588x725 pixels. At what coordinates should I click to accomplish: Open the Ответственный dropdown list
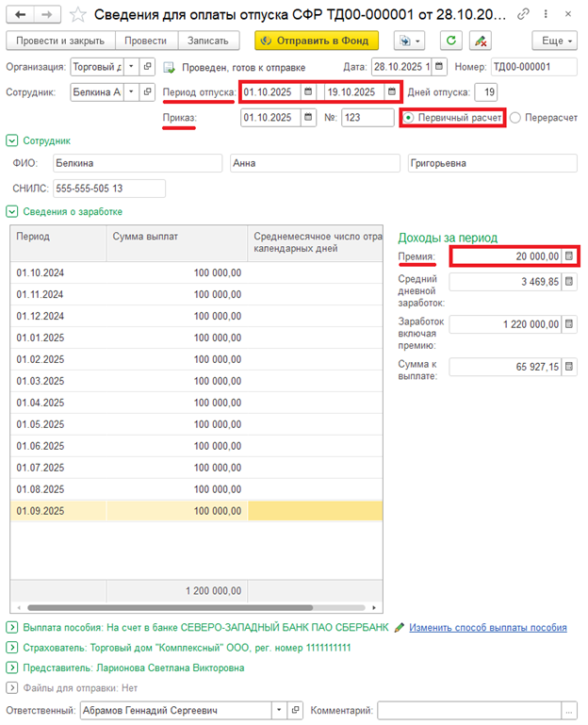tap(279, 710)
